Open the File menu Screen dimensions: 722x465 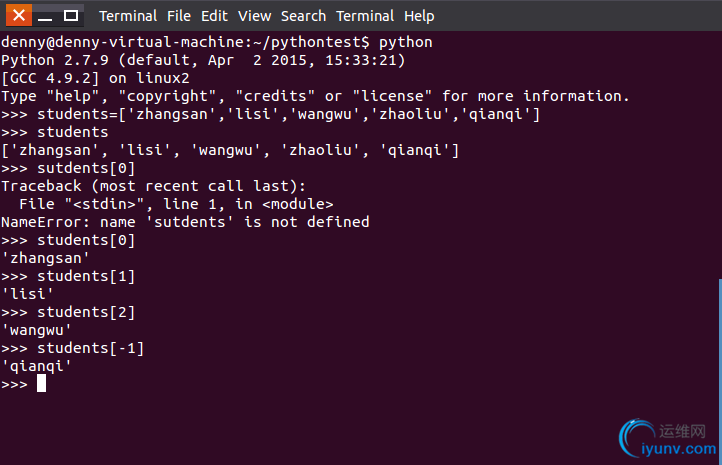pyautogui.click(x=179, y=16)
